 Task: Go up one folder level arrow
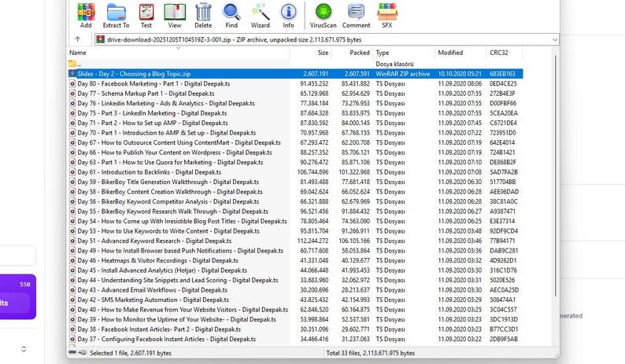tap(78, 39)
